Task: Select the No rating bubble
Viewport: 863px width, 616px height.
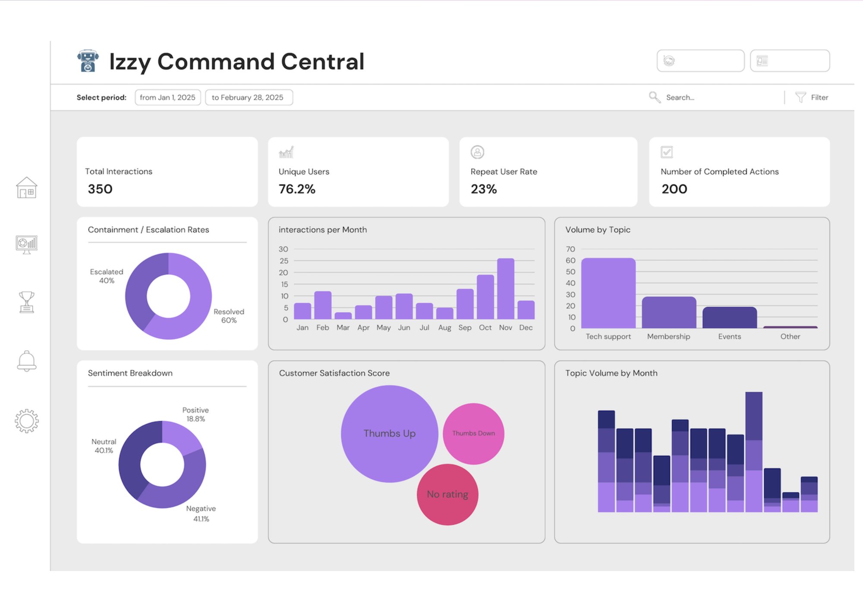Action: (447, 494)
